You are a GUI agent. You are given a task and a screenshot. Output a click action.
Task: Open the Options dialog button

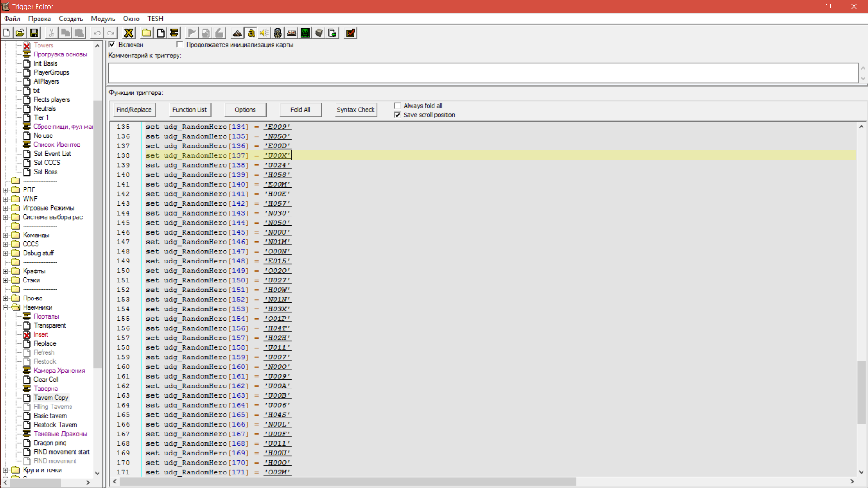point(245,110)
